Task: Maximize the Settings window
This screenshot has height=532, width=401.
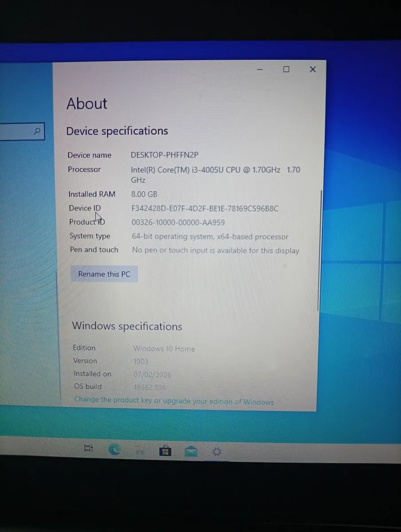Action: (286, 69)
